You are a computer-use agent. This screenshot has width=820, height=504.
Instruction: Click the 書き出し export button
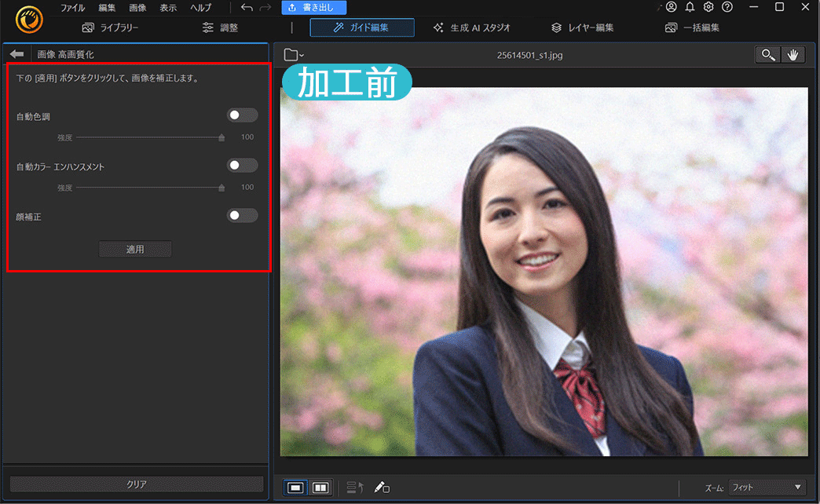pyautogui.click(x=313, y=7)
